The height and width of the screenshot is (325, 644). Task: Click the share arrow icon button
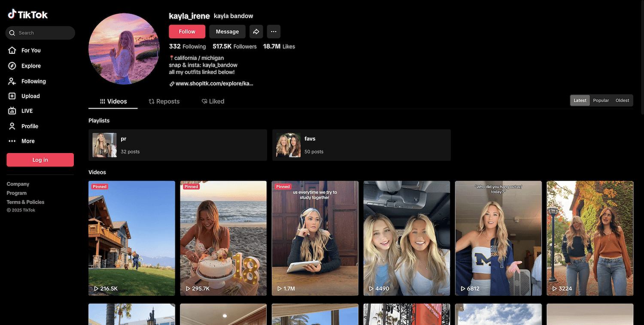click(x=256, y=31)
